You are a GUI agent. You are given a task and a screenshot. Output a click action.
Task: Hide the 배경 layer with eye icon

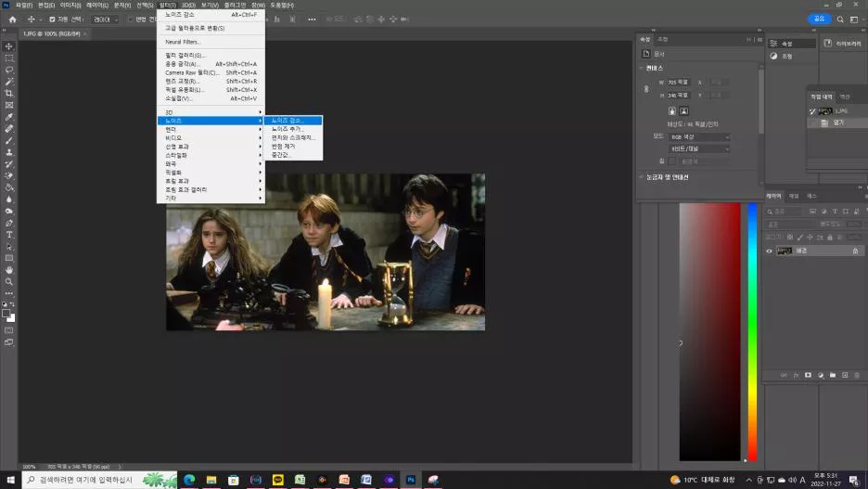[x=769, y=251]
